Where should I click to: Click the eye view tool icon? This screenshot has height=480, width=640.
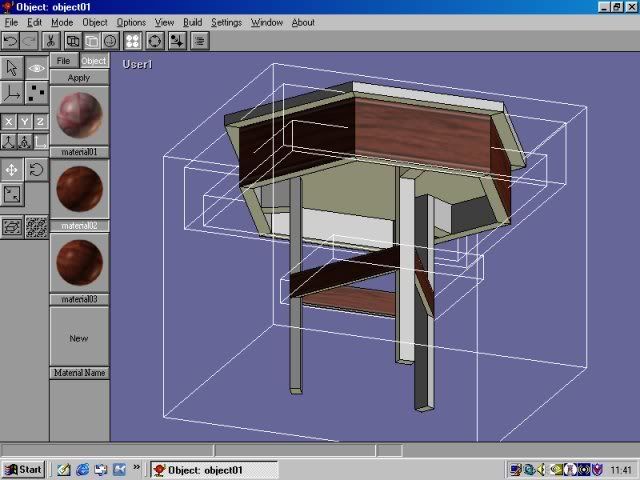36,68
